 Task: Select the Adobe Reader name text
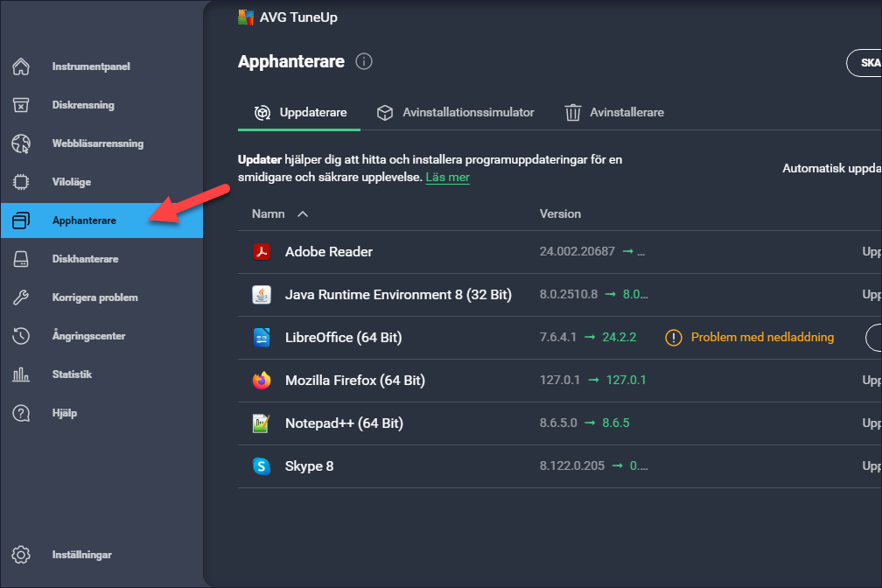328,251
